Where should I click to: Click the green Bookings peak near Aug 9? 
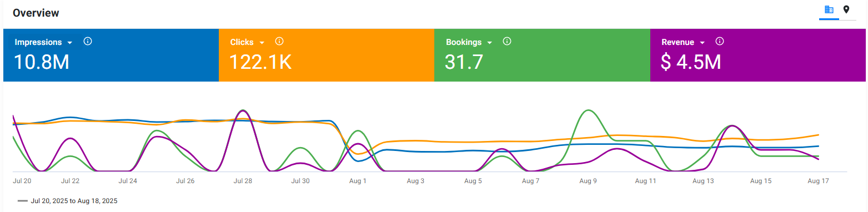click(x=589, y=110)
